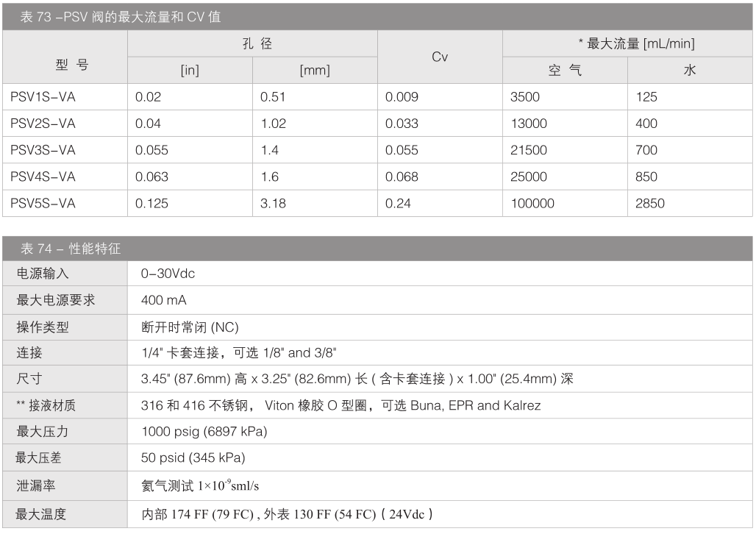
Task: Click the '最大电源要求' row label
Action: click(x=56, y=300)
